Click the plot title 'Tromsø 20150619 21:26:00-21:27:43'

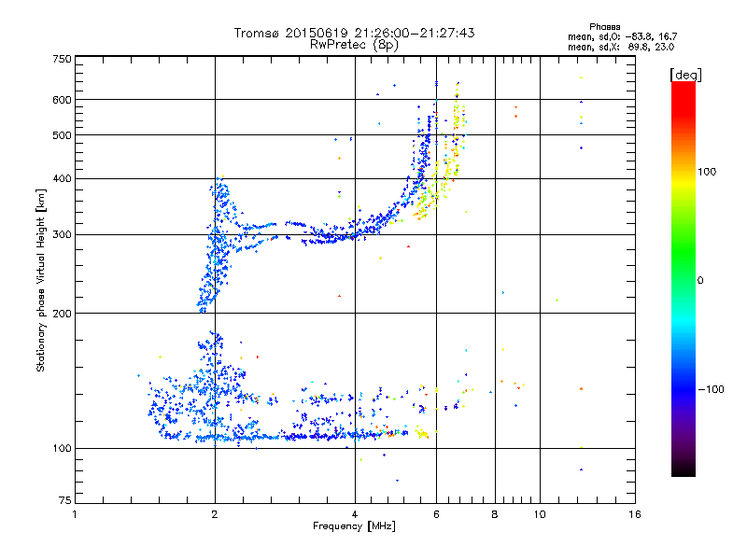click(354, 33)
